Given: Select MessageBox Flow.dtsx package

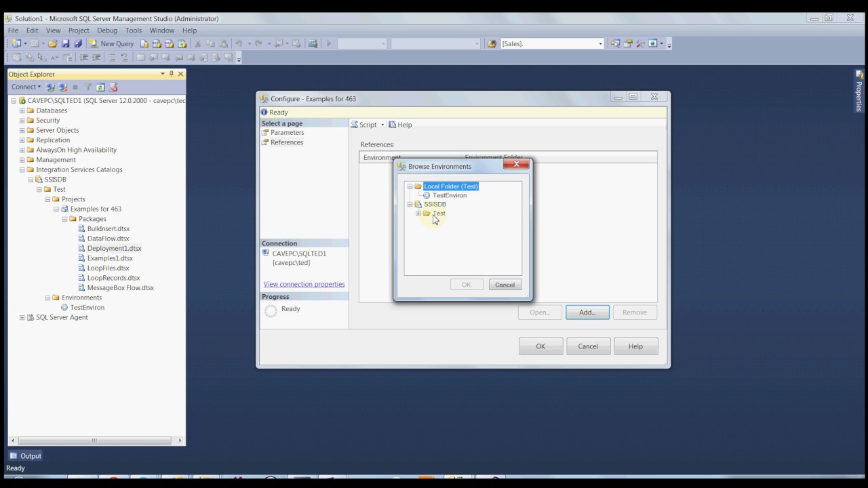Looking at the screenshot, I should pos(120,288).
